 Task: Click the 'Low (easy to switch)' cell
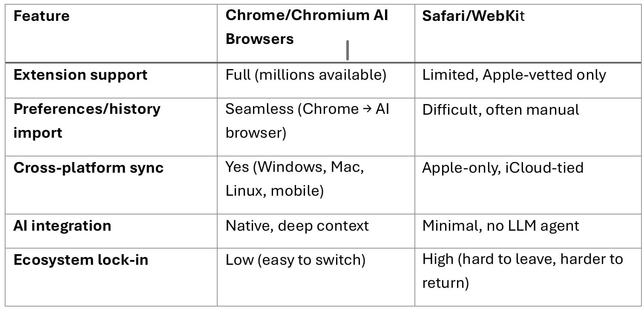[x=295, y=260]
